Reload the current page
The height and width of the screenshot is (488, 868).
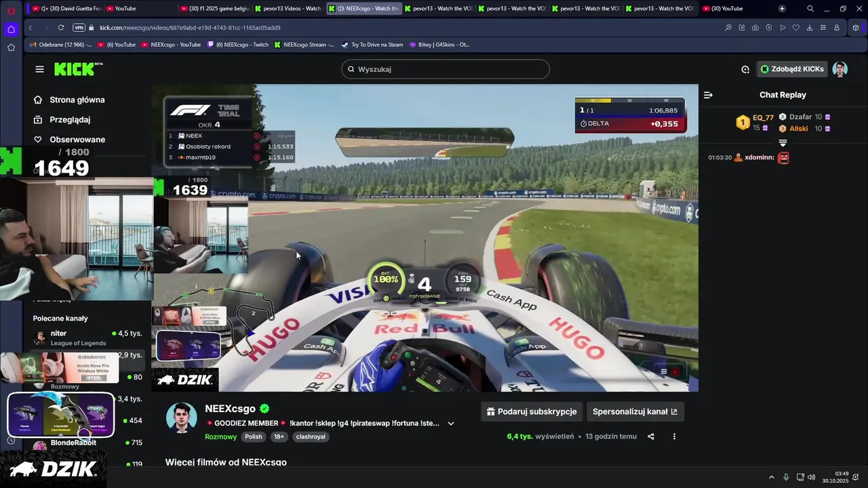61,28
